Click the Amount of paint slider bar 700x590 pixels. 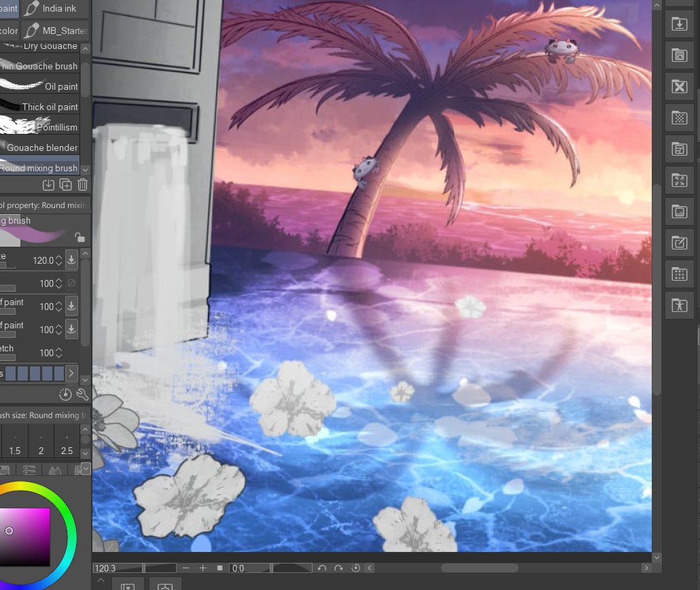(7, 311)
